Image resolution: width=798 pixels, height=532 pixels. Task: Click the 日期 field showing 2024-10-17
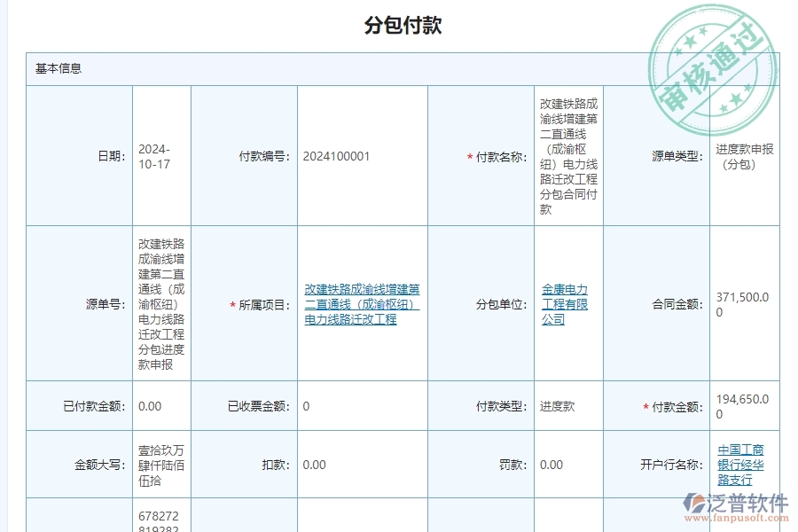[x=157, y=156]
